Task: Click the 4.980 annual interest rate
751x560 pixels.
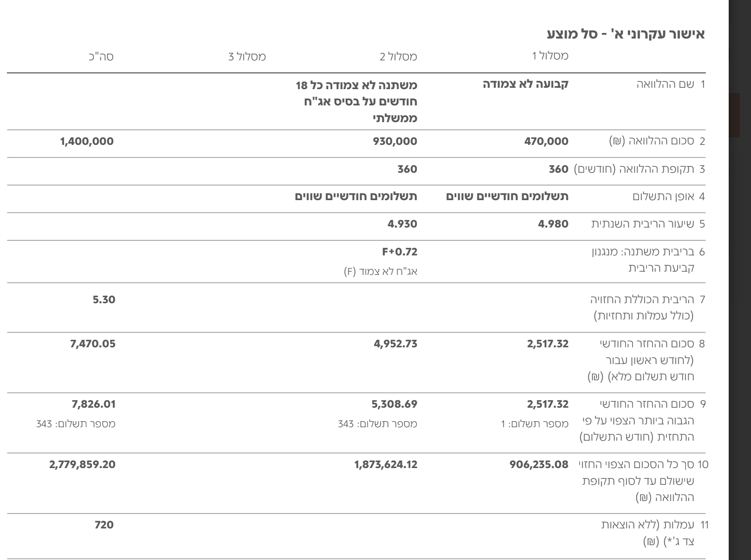Action: 553,224
